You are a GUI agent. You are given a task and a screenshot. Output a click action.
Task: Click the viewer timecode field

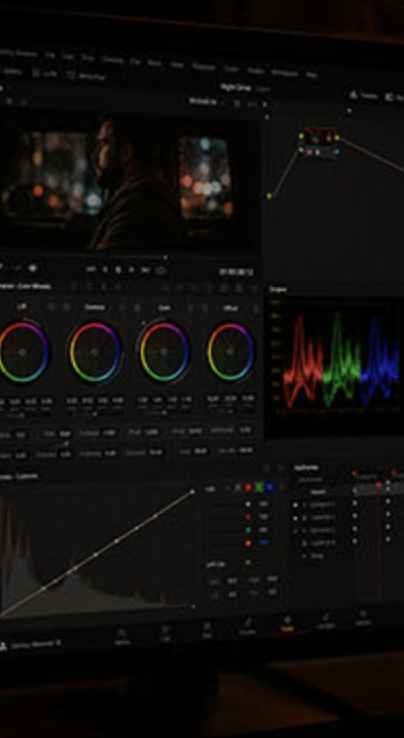coord(236,272)
